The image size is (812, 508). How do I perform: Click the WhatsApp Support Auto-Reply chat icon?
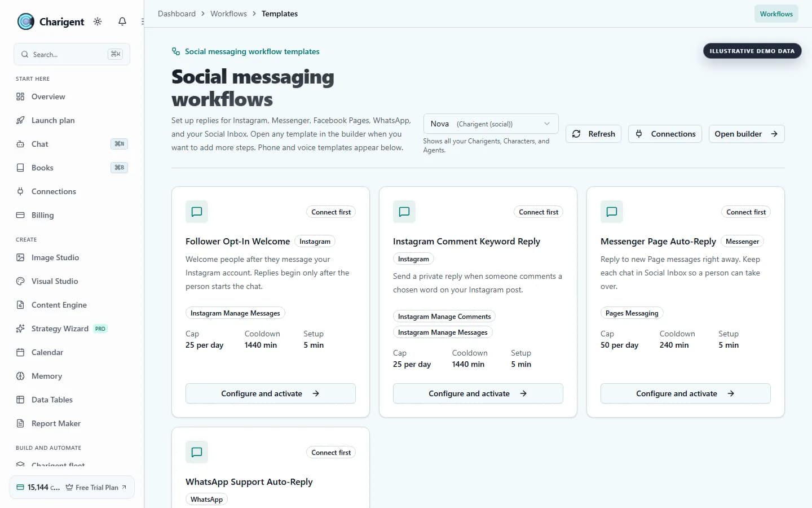point(197,452)
